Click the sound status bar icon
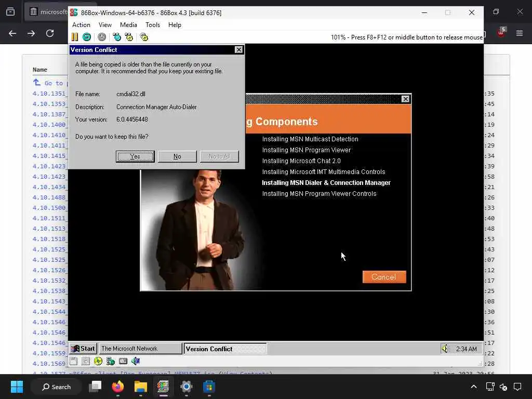 click(x=136, y=362)
